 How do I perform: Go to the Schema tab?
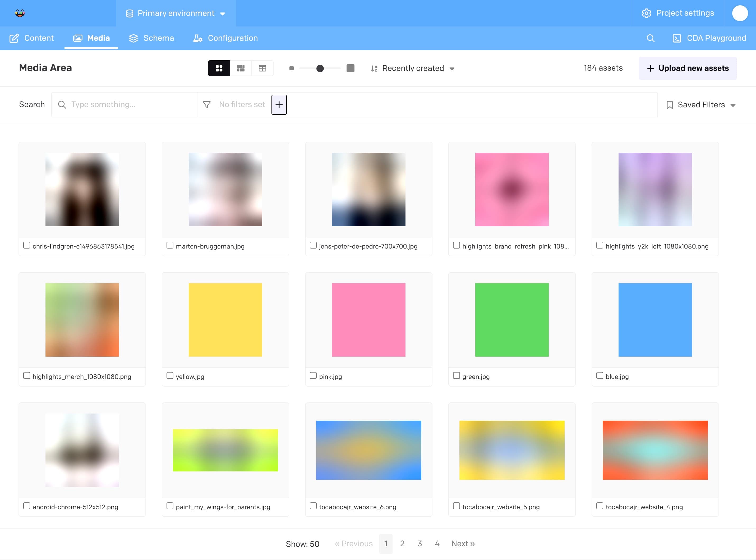click(151, 38)
